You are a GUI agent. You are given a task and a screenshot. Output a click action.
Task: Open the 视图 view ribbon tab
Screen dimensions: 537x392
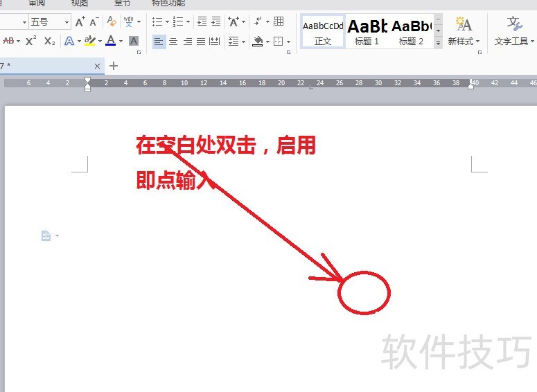tap(80, 3)
